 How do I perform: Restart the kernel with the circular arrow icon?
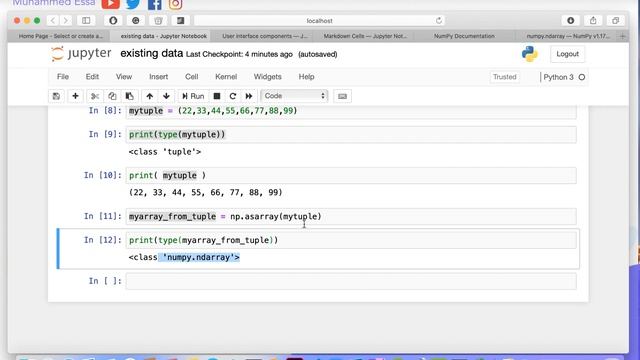pyautogui.click(x=233, y=96)
